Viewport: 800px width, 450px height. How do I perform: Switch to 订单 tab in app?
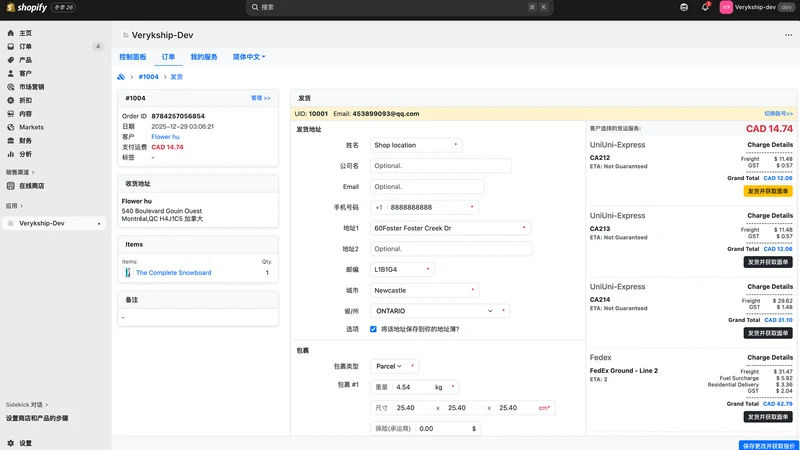click(168, 57)
